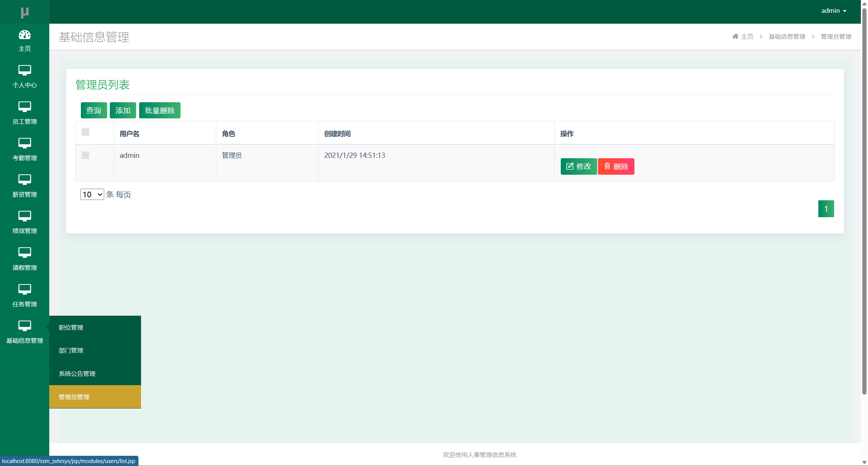Click the 主页 breadcrumb link
The image size is (868, 466).
click(x=747, y=36)
